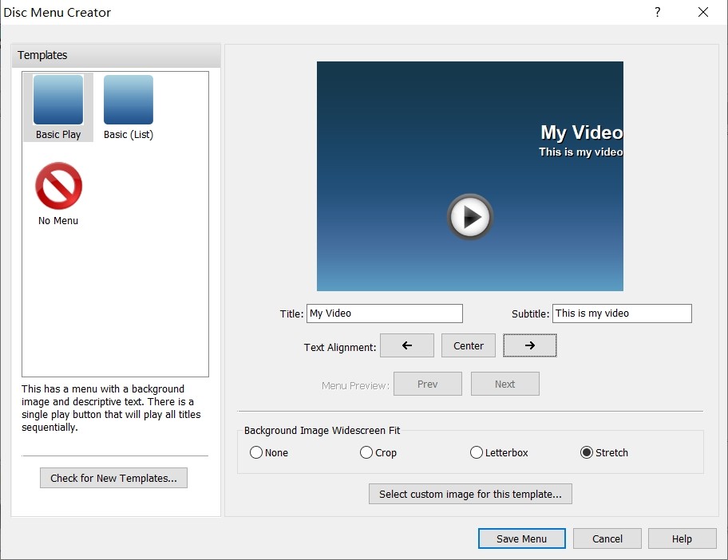Image resolution: width=728 pixels, height=560 pixels.
Task: Select the Basic (List) template thumbnail
Action: (x=128, y=100)
